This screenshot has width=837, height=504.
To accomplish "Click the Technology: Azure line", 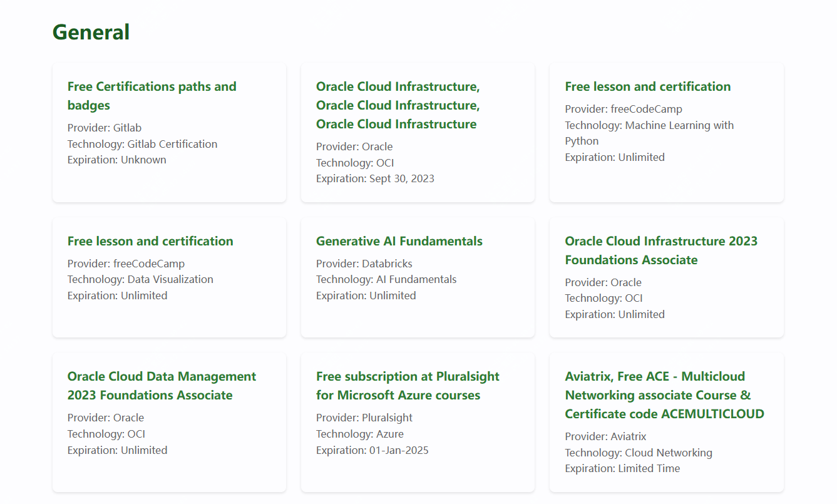I will click(x=359, y=434).
